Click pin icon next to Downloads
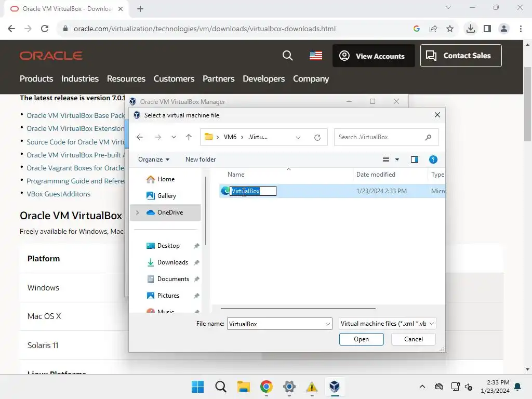 coord(196,262)
